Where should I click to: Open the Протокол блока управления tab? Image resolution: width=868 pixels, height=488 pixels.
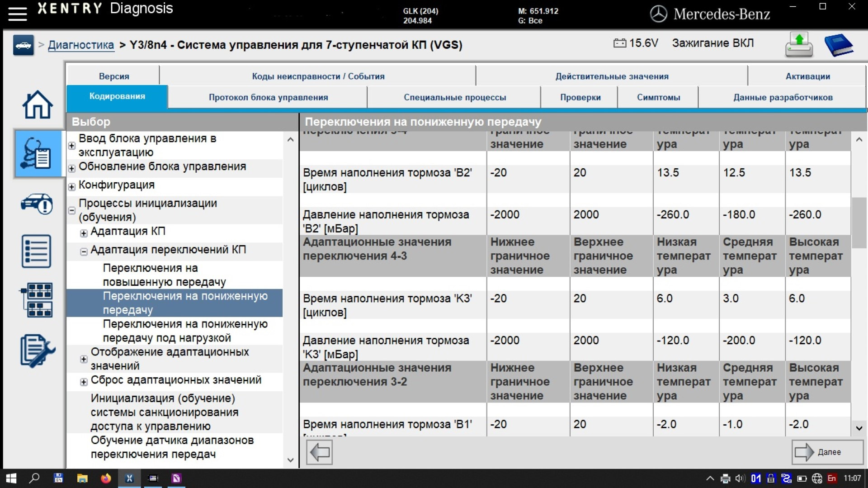point(268,97)
